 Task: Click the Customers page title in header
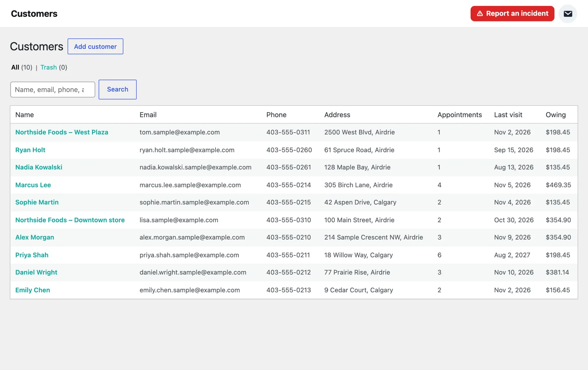coord(34,14)
